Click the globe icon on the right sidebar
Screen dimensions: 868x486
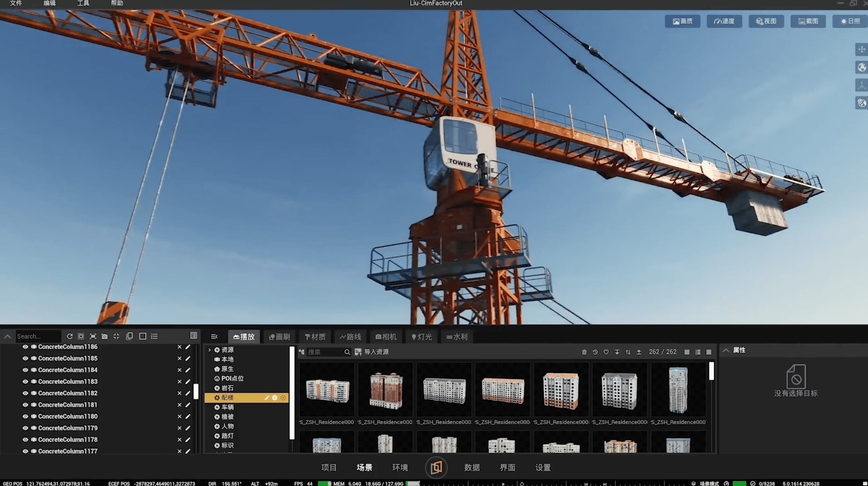(861, 67)
